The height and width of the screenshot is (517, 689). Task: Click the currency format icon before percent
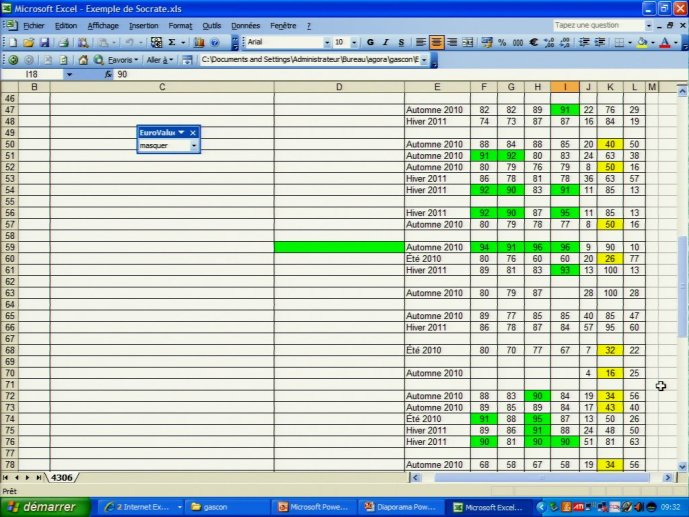(x=486, y=42)
